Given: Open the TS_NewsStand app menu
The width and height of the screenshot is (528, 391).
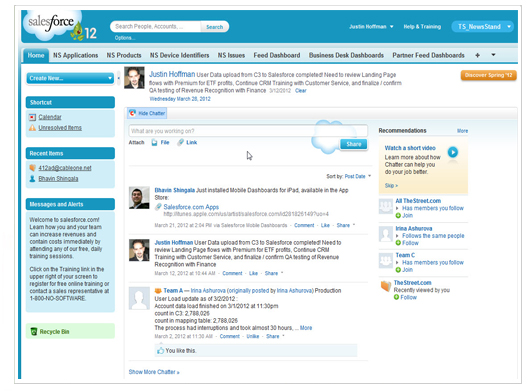Looking at the screenshot, I should click(x=483, y=27).
